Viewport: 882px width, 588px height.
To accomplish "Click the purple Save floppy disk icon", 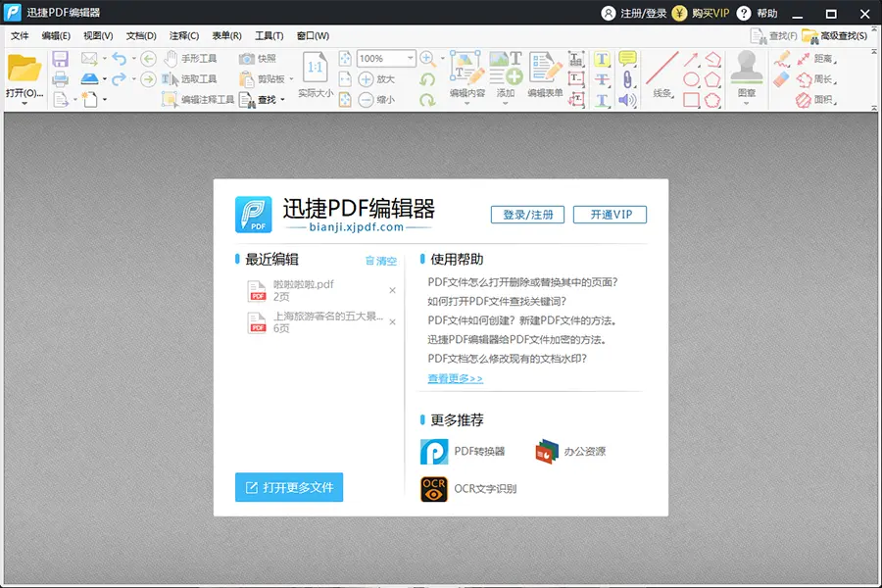I will [x=60, y=59].
